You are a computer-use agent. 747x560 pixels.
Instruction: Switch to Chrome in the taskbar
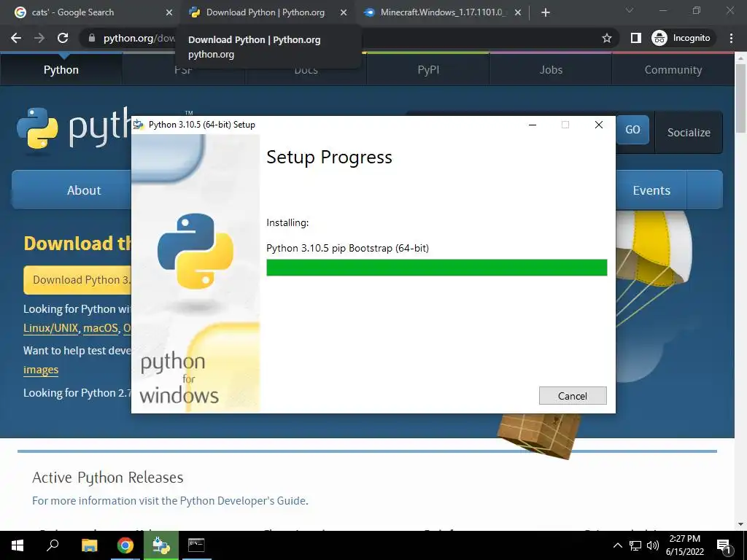coord(125,545)
